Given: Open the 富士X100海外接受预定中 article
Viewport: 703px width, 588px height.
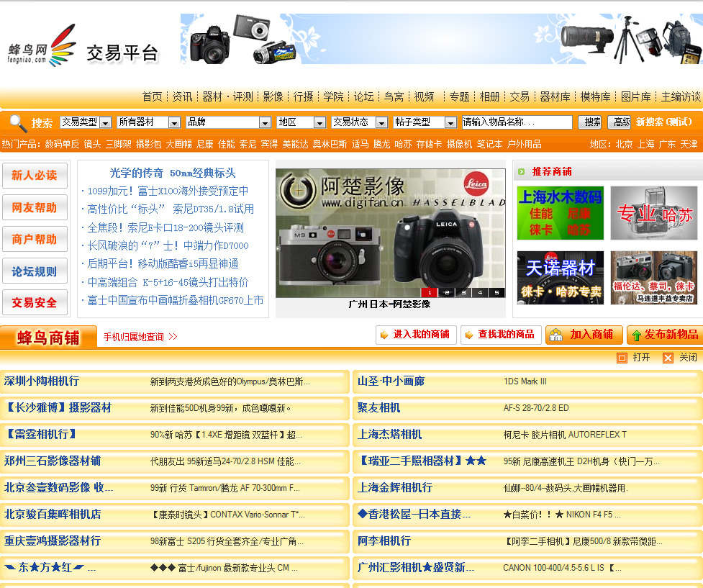Looking at the screenshot, I should click(x=168, y=191).
